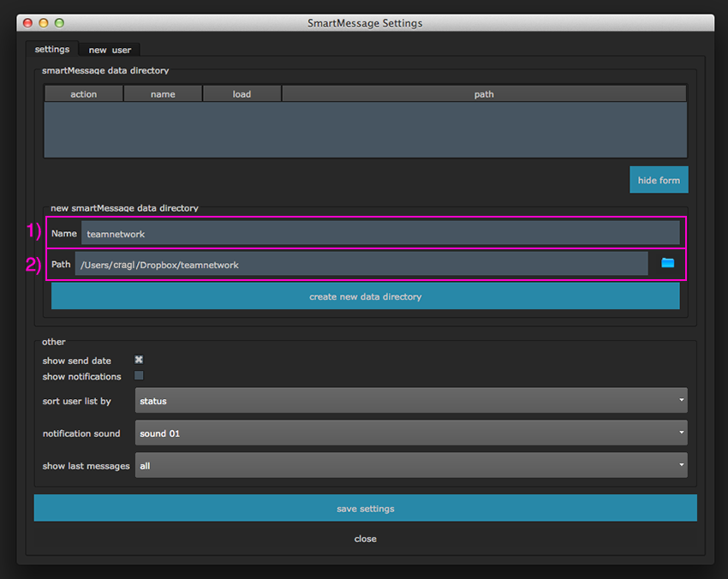This screenshot has height=579, width=728.
Task: Open the show last messages dropdown
Action: click(x=411, y=466)
